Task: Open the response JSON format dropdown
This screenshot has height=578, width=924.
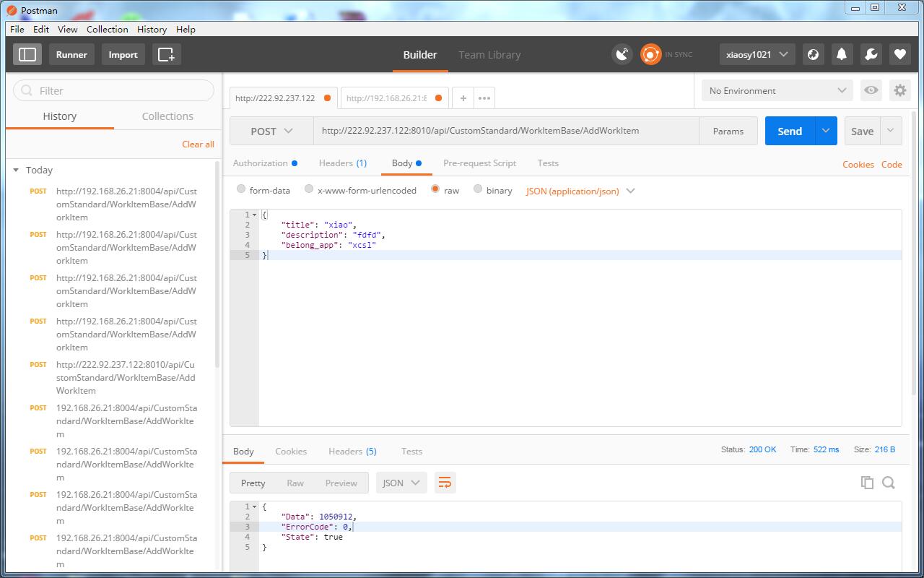Action: 401,483
